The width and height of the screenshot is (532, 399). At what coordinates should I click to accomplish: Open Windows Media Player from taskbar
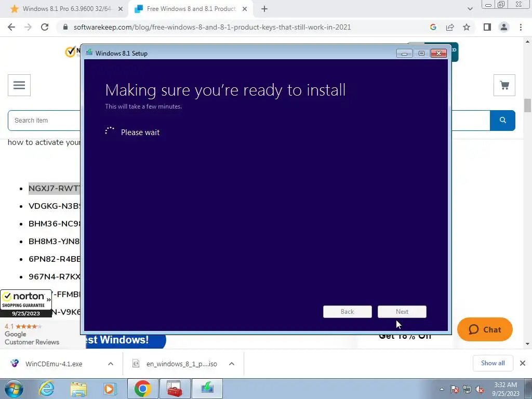[x=110, y=389]
